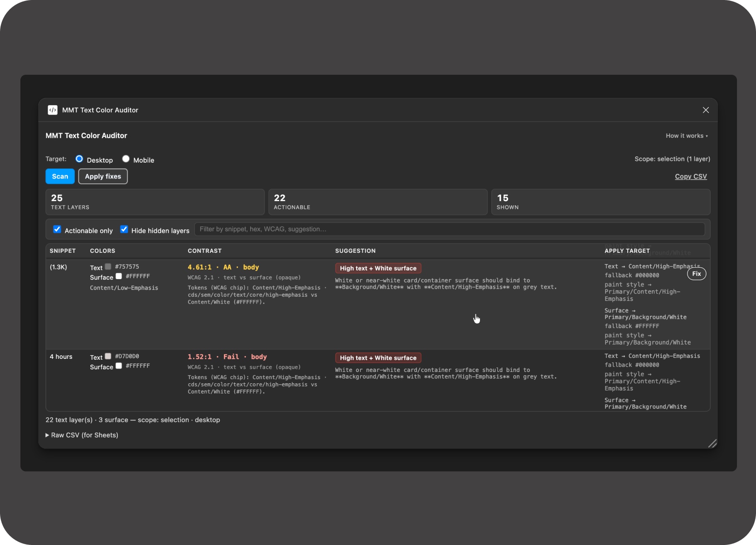Click the status line showing 22 text layer(s)
Viewport: 756px width, 545px height.
(133, 420)
